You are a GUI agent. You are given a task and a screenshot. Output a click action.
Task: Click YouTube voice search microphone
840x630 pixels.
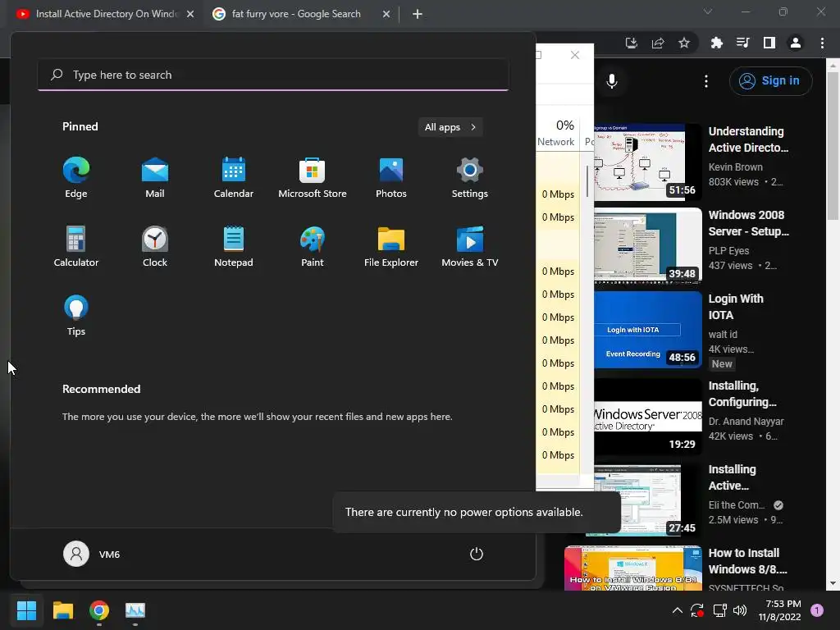pyautogui.click(x=612, y=81)
